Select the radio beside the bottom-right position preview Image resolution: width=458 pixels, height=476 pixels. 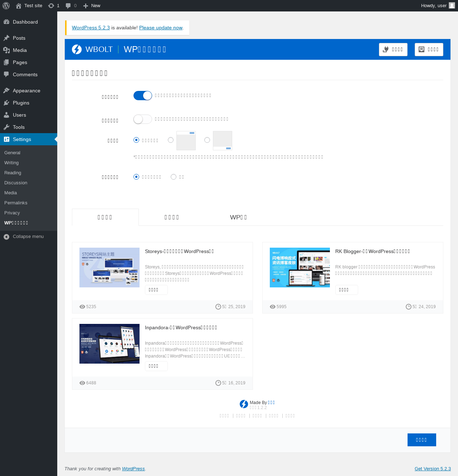tap(207, 140)
